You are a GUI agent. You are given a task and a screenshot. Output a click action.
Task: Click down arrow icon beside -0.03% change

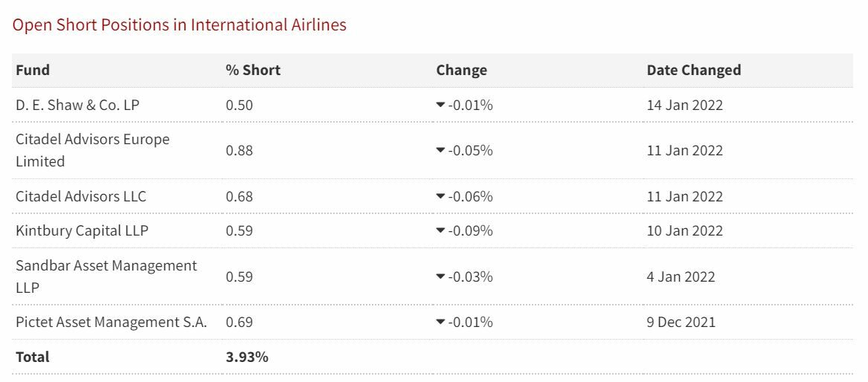click(x=440, y=277)
